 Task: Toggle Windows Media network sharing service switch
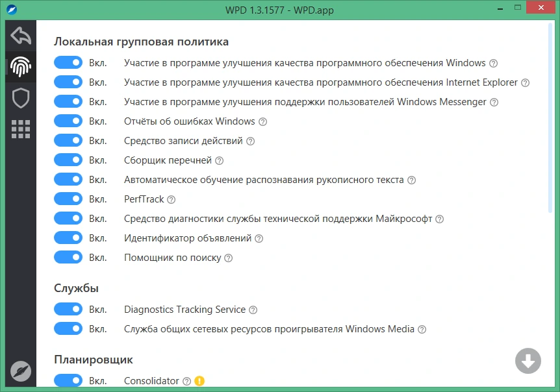click(x=68, y=328)
